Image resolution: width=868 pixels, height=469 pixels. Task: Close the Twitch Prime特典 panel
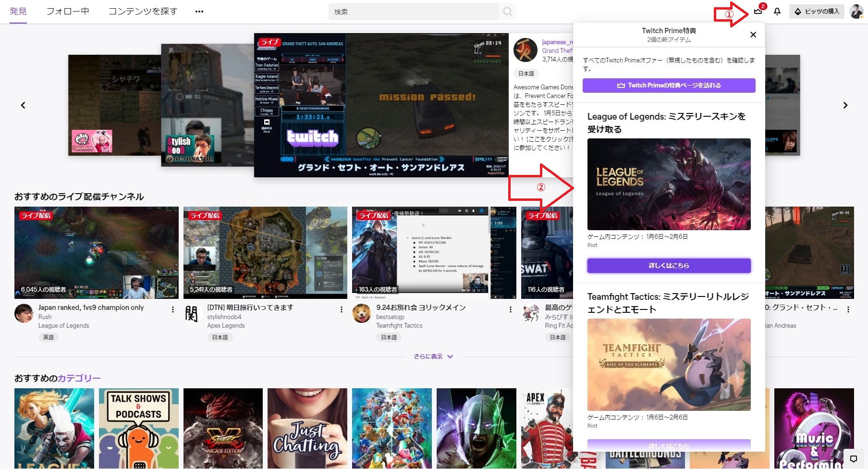pyautogui.click(x=753, y=35)
